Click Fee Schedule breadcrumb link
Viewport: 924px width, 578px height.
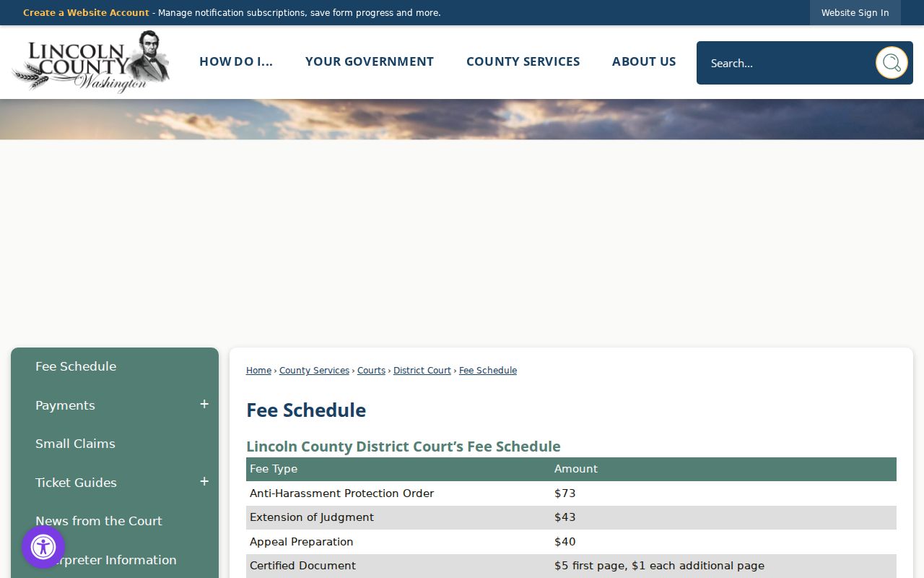pos(488,371)
